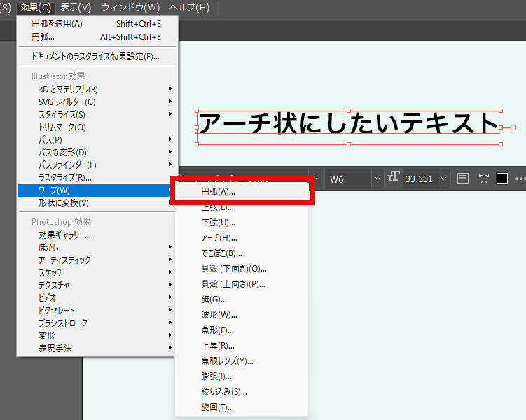The width and height of the screenshot is (526, 420).
Task: Click the text アーチ状にしたいテキスト on canvas
Action: 348,123
